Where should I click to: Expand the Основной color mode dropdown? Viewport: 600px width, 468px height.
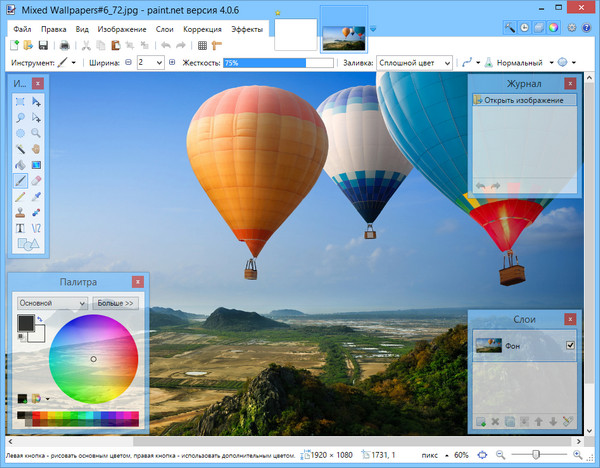pos(52,302)
